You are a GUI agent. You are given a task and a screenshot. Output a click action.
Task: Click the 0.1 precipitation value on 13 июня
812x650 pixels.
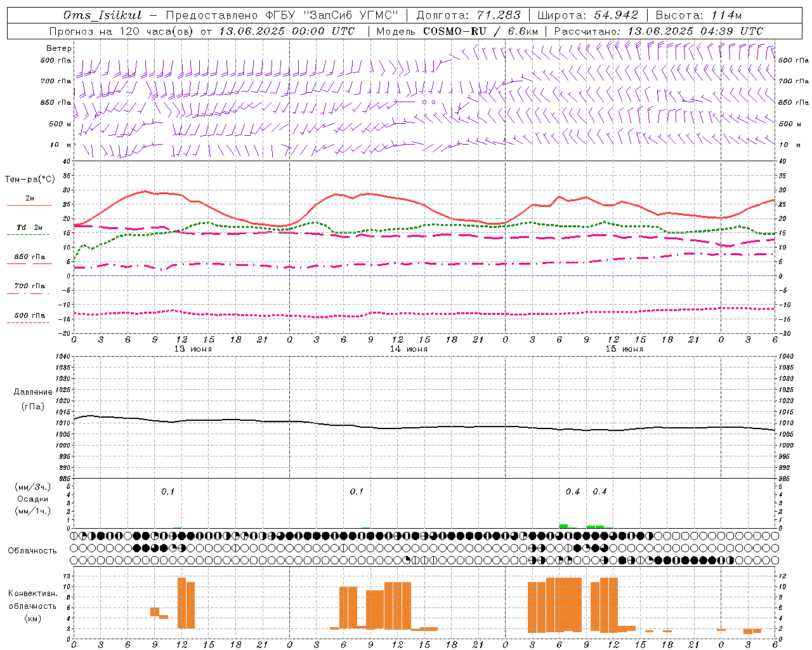167,492
